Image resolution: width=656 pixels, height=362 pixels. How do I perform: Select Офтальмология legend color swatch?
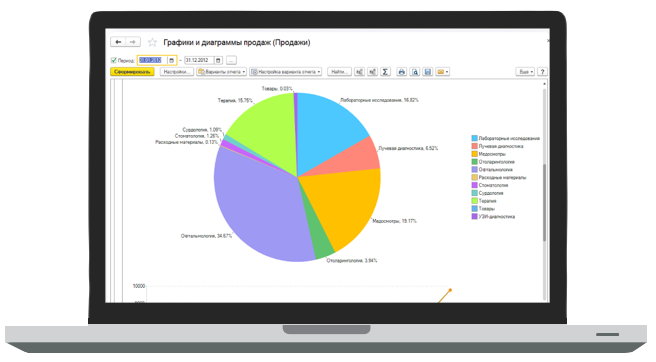474,169
